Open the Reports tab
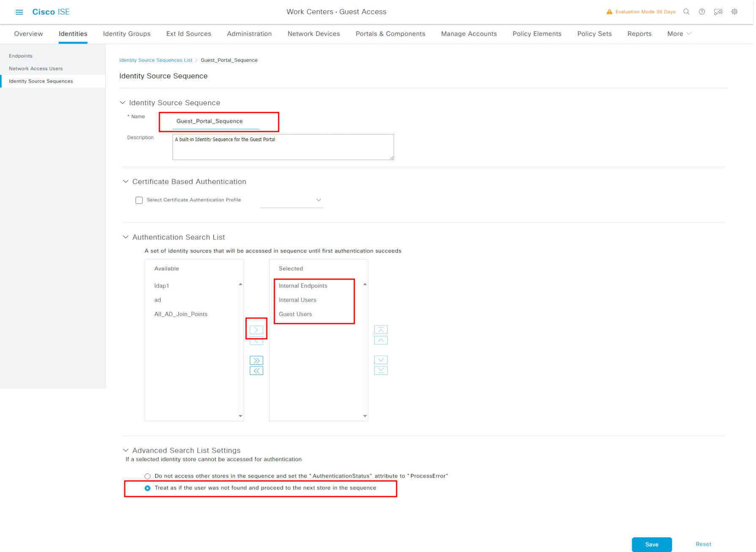The width and height of the screenshot is (756, 552). point(639,34)
